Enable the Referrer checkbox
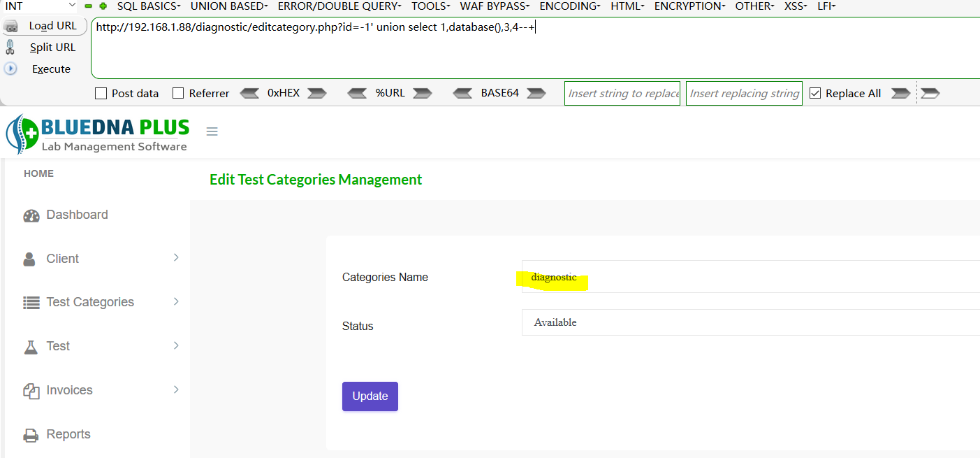 click(178, 93)
